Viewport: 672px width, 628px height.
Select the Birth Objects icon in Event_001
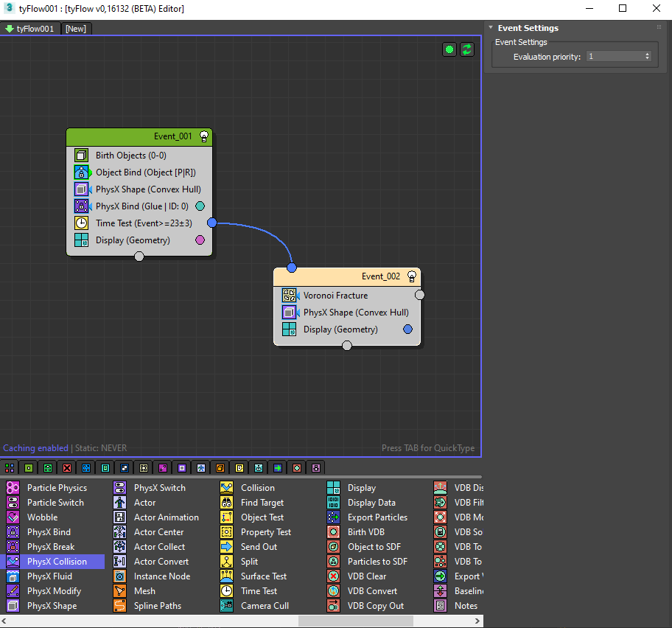coord(82,156)
